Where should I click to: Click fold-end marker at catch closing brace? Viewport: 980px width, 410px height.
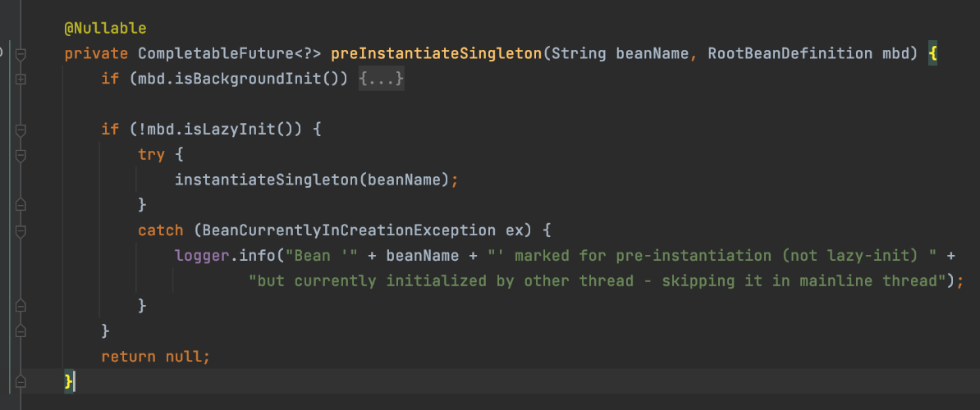21,306
